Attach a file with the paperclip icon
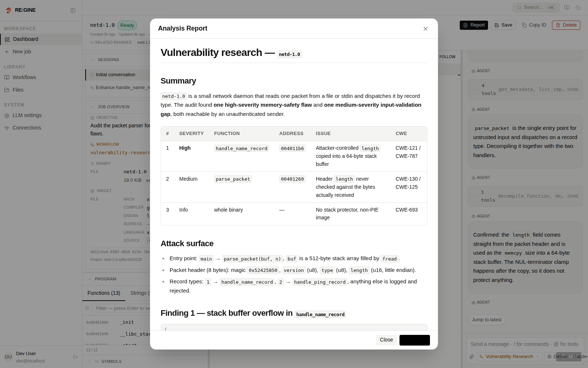Viewport: 588px width, 368px height. coord(472,357)
